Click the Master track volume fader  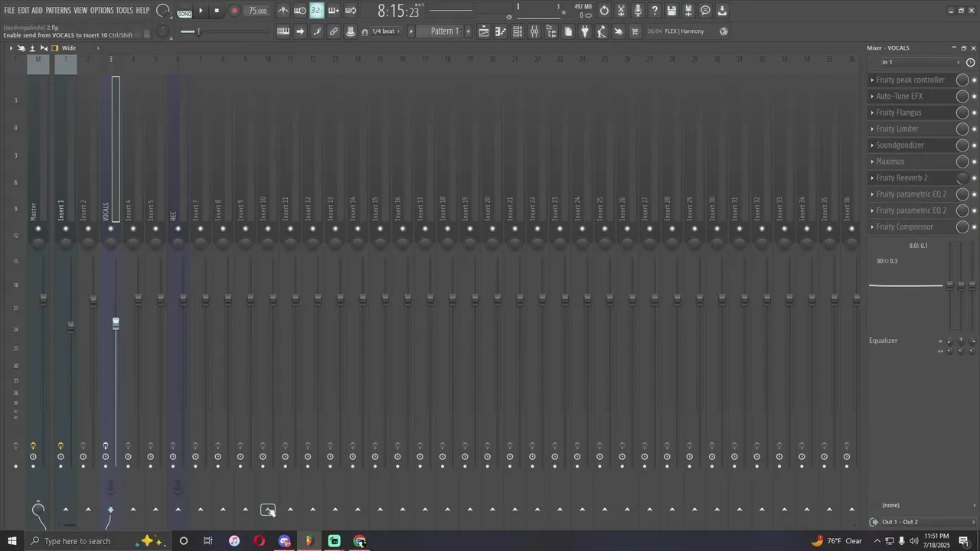tap(43, 299)
